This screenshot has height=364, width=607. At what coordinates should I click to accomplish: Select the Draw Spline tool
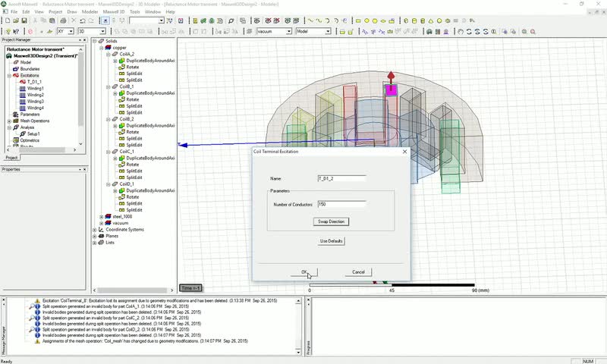point(319,20)
